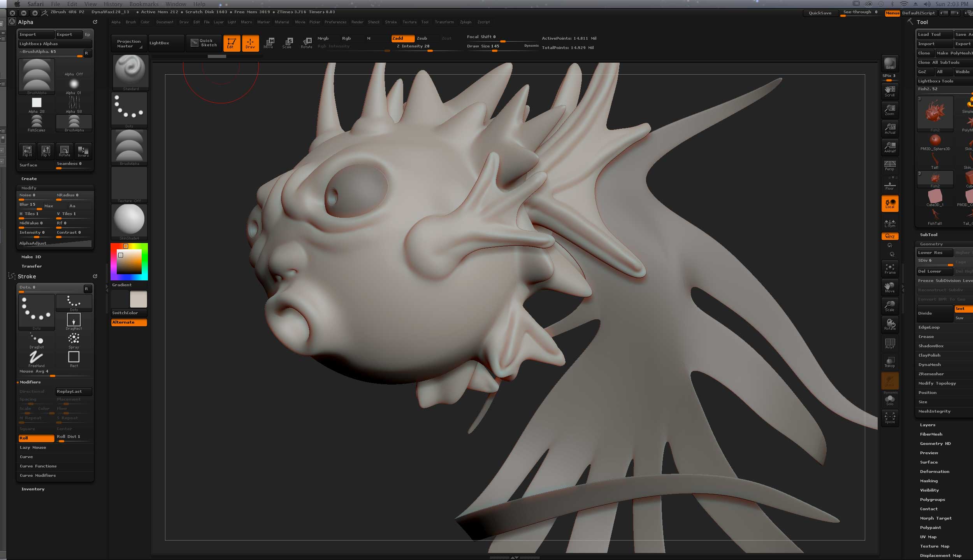Select the Scale transform icon in top shelf
The height and width of the screenshot is (560, 973).
pyautogui.click(x=288, y=43)
